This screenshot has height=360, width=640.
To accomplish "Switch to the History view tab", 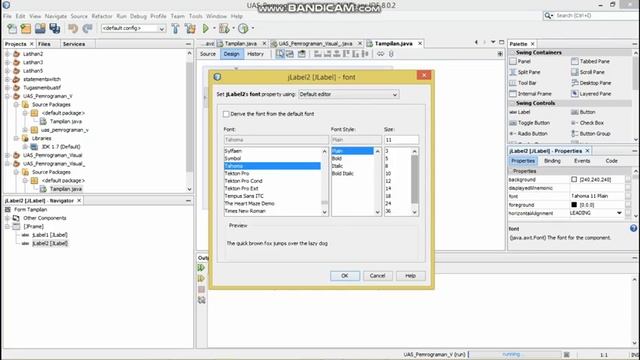I will pos(256,54).
